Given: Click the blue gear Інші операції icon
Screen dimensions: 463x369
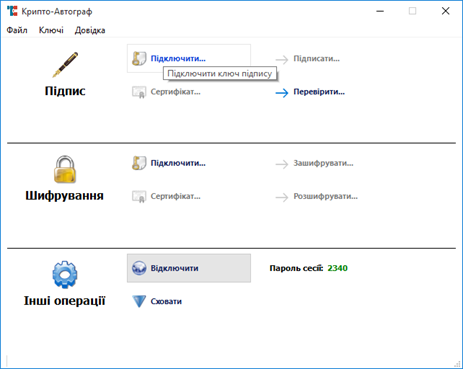Looking at the screenshot, I should 65,275.
